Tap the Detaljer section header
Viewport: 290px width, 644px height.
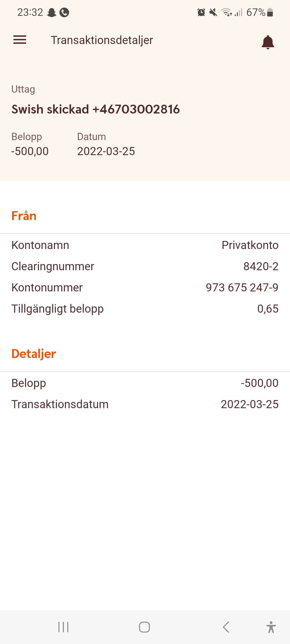pos(34,354)
